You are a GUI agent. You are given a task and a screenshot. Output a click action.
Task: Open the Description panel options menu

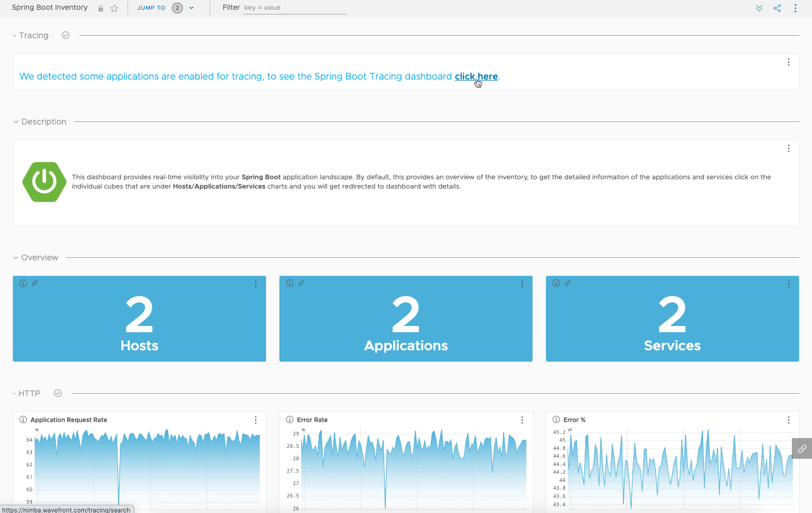pos(788,148)
